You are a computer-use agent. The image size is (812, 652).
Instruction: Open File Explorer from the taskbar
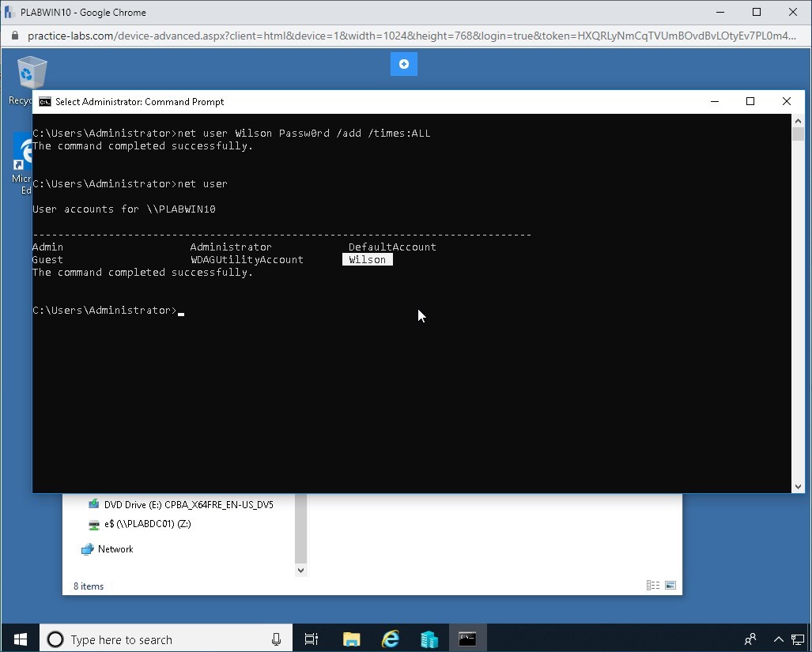coord(351,639)
